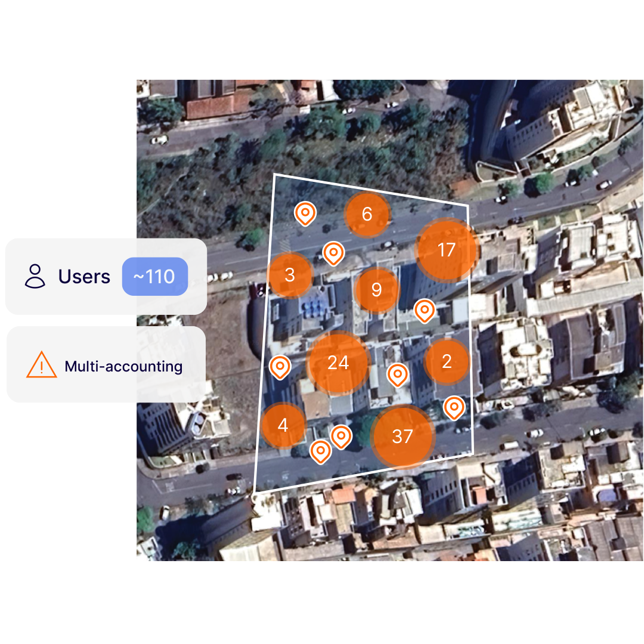Open the cluster marker labeled 17
Image resolution: width=644 pixels, height=644 pixels.
click(x=447, y=250)
